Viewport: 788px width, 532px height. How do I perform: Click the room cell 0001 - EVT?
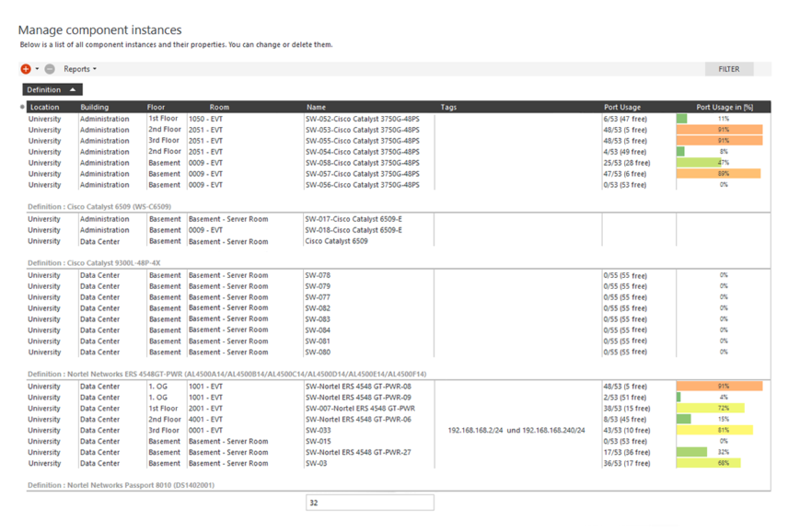tap(205, 431)
